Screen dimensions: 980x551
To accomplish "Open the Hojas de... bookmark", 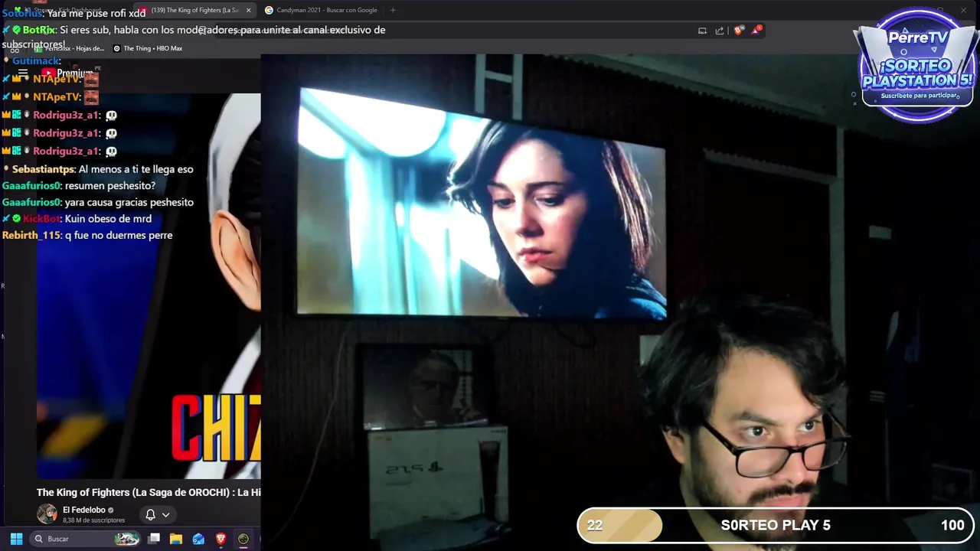I will tap(69, 48).
